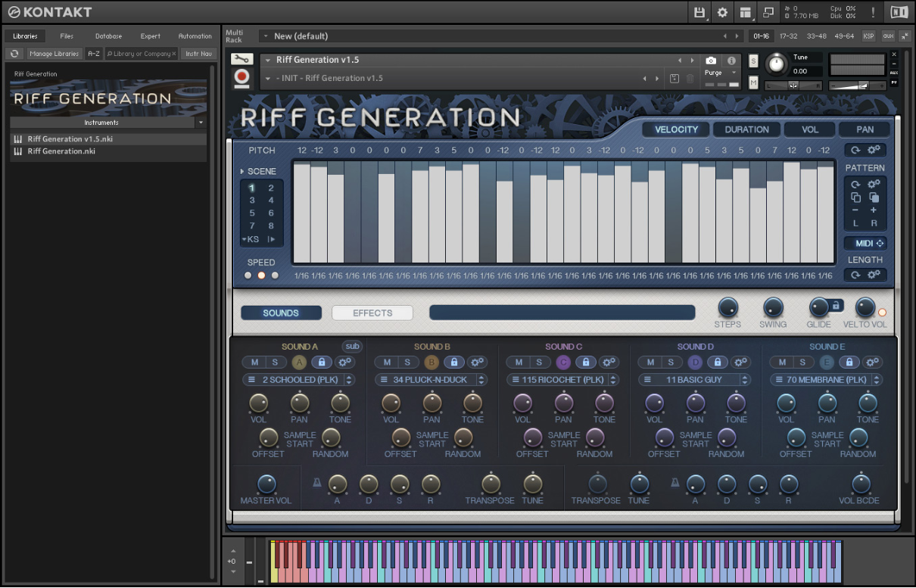Open Sound C settings gears icon
The width and height of the screenshot is (916, 588).
click(609, 362)
